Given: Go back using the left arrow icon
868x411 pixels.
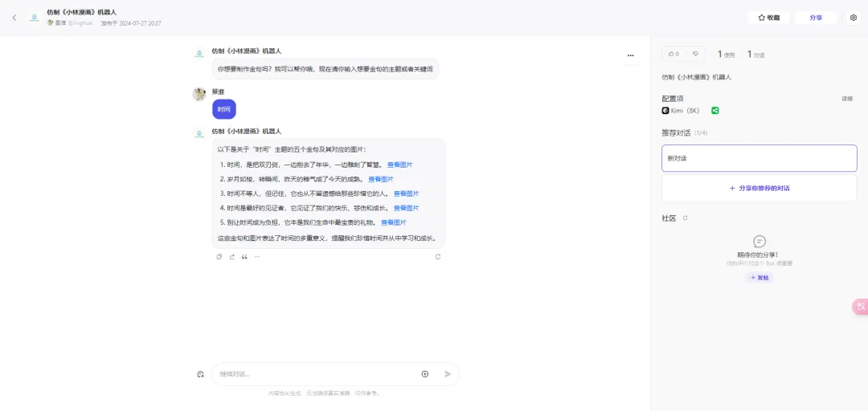Looking at the screenshot, I should pyautogui.click(x=14, y=18).
